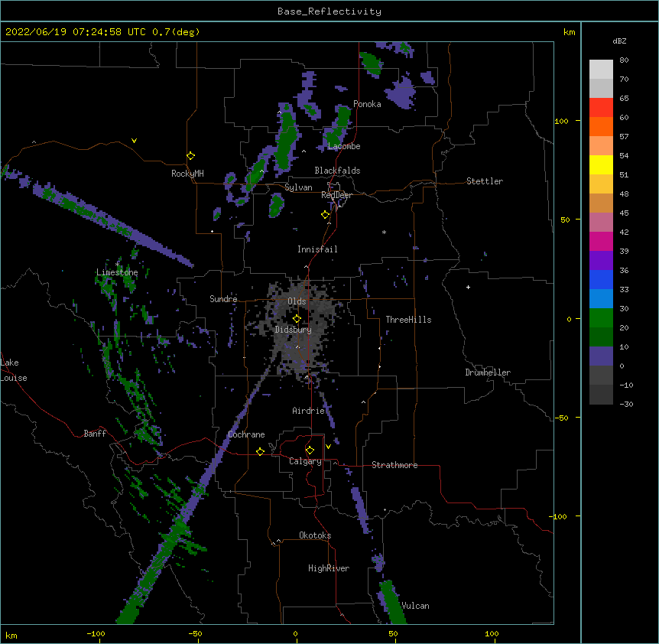The image size is (659, 644).
Task: Click the Vulcan label
Action: tap(415, 606)
